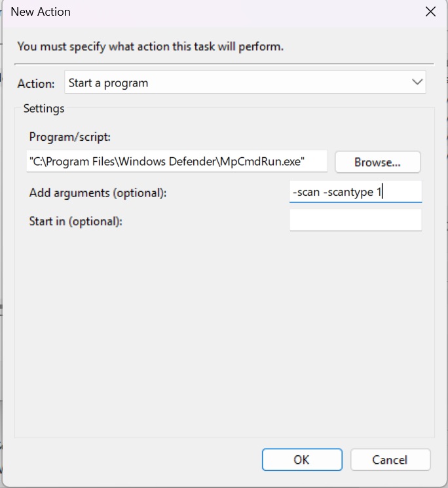The height and width of the screenshot is (488, 448).
Task: Click the 'Start in (optional):' label
Action: click(x=76, y=221)
